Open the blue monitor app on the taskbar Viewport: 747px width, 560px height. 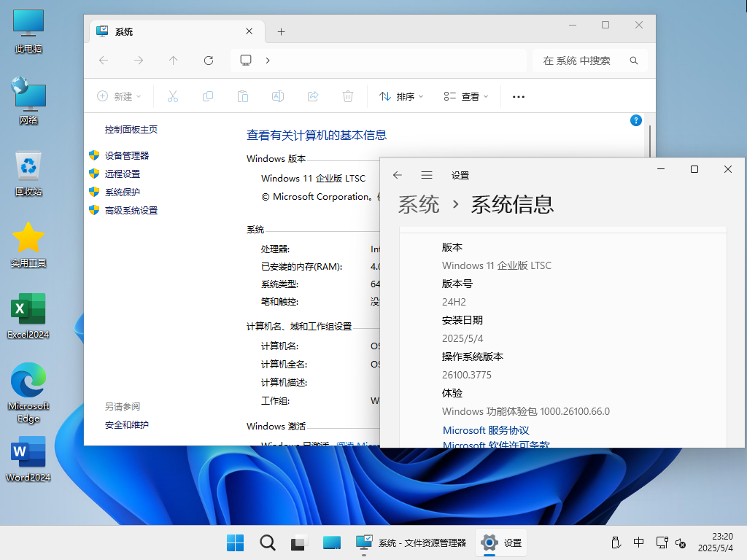click(332, 542)
